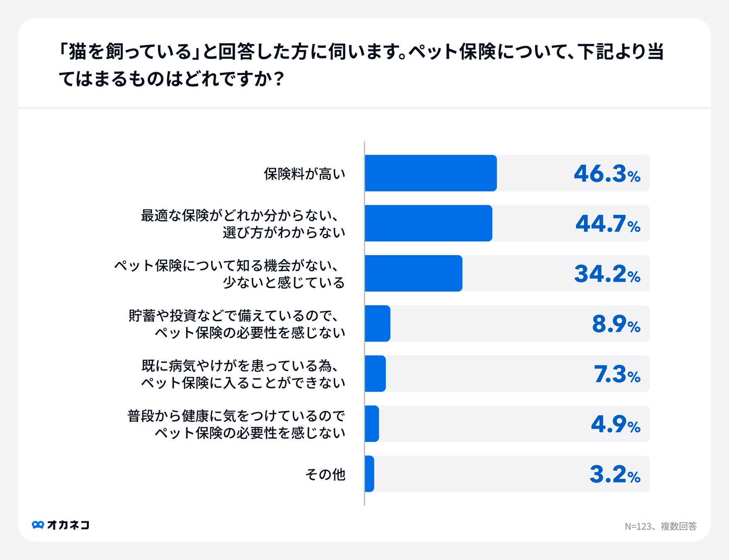Click the 選び方がわからない label

[x=284, y=232]
